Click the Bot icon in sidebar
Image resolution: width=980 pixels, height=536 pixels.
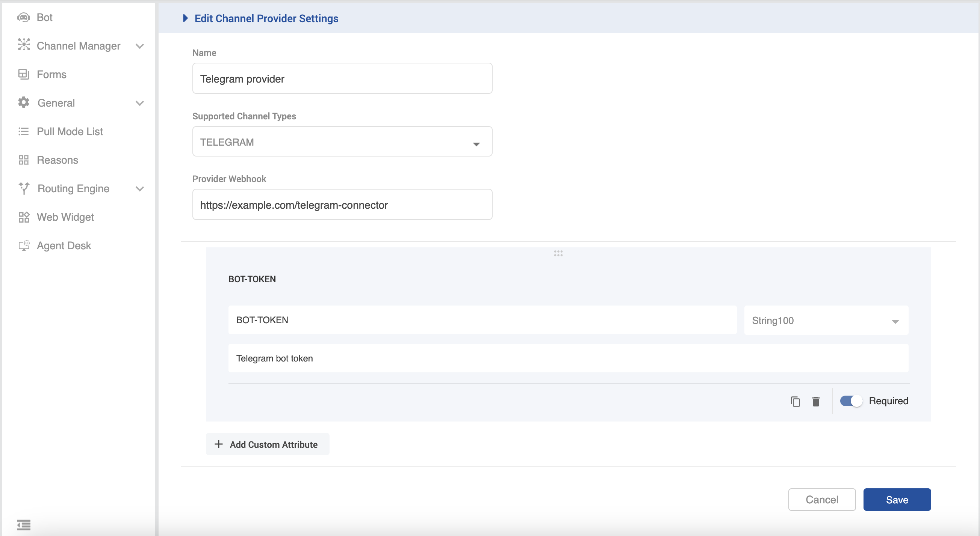tap(24, 18)
